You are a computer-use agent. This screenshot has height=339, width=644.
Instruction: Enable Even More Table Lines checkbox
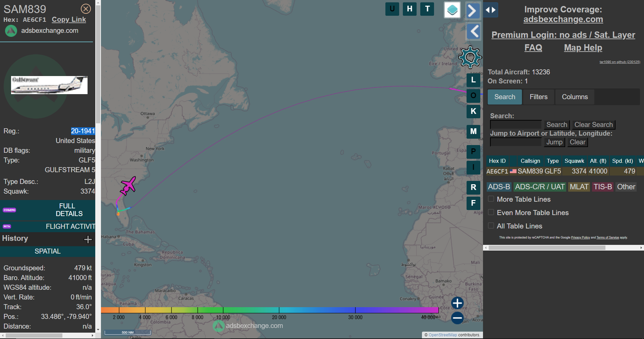(x=491, y=212)
